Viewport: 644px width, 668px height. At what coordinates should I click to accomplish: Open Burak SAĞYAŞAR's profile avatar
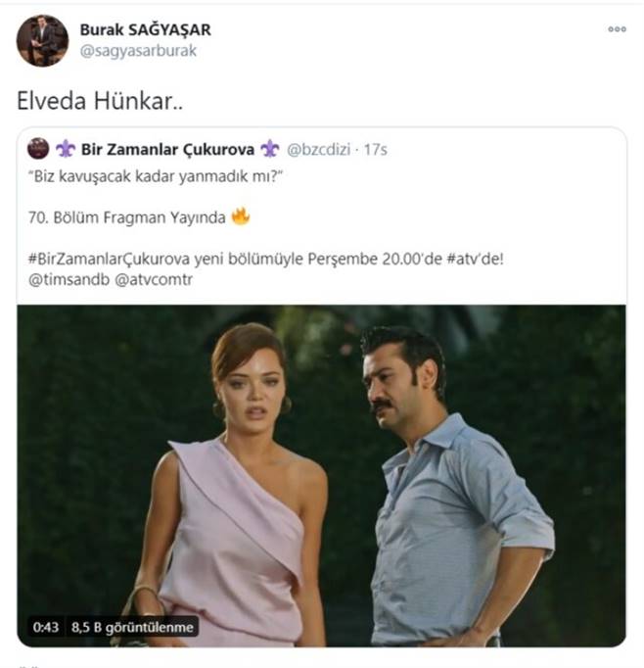(x=42, y=40)
